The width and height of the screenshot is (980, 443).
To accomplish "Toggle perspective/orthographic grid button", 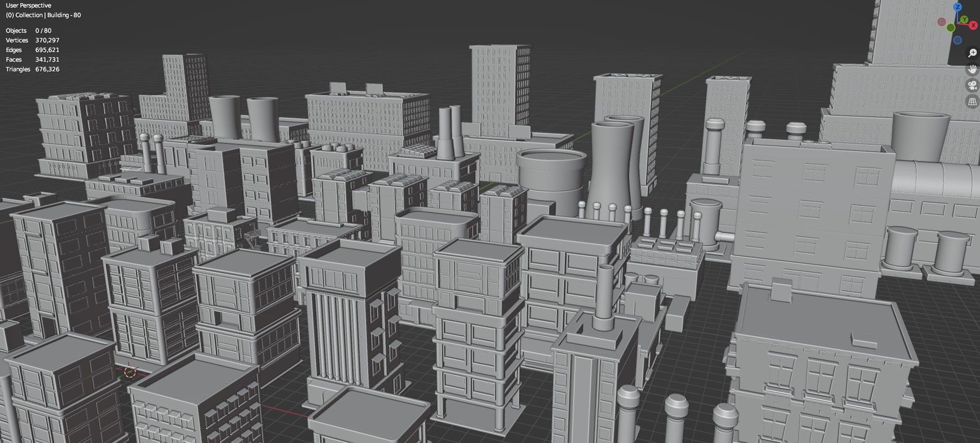I will click(972, 101).
